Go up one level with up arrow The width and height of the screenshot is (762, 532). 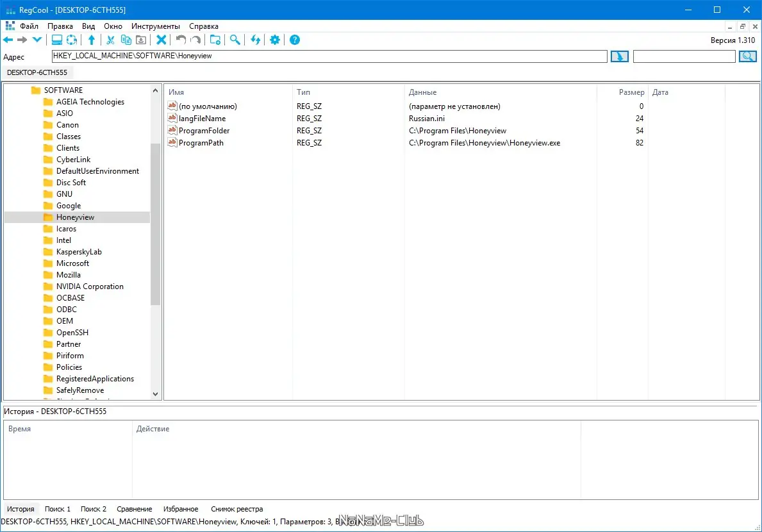tap(92, 40)
